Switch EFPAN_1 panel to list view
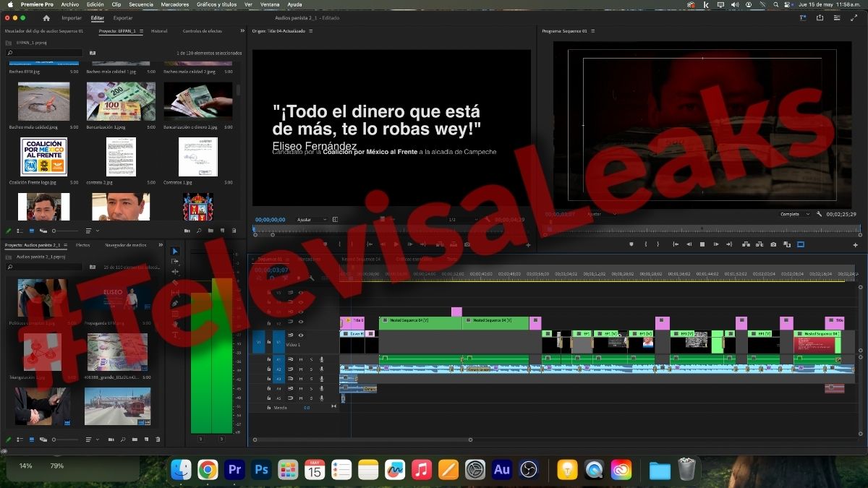 point(20,231)
